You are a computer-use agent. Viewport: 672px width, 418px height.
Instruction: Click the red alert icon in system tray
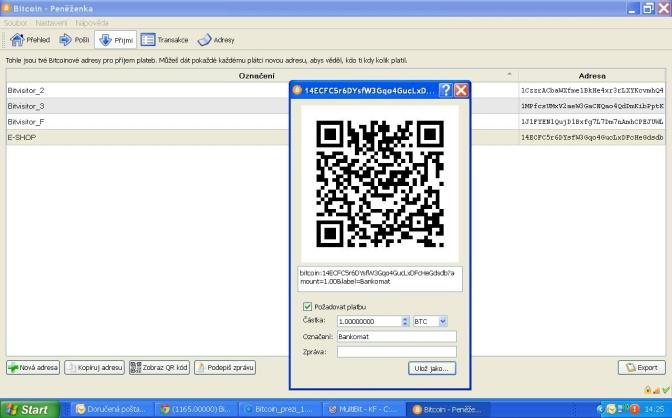(635, 409)
